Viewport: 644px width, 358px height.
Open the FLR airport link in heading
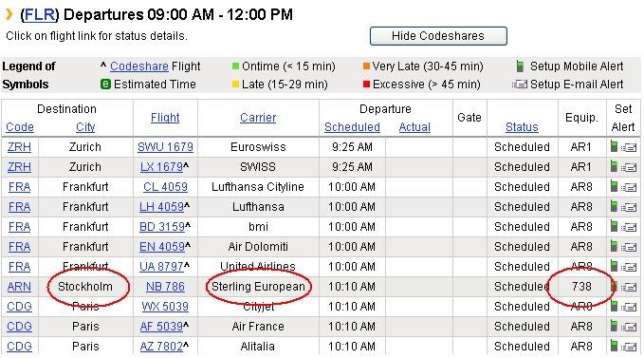coord(40,14)
